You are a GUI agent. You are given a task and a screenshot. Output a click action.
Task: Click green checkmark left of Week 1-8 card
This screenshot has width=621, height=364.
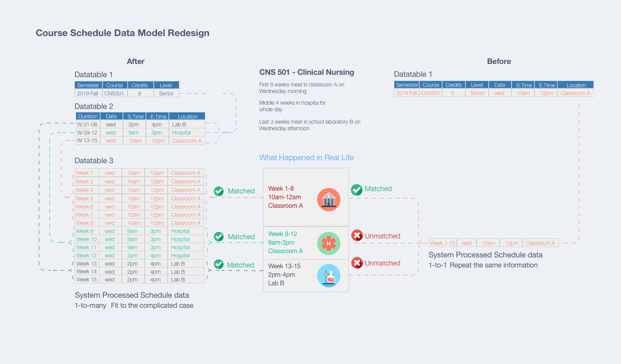tap(219, 191)
